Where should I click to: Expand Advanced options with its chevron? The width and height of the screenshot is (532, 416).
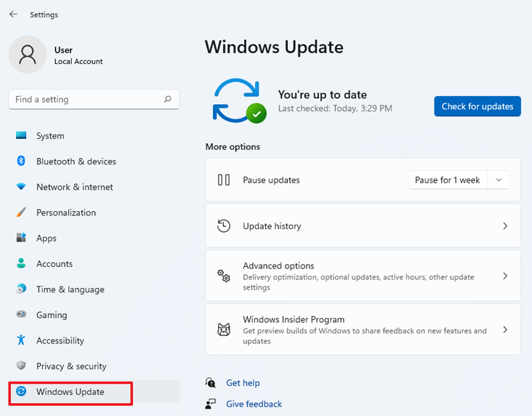[505, 276]
